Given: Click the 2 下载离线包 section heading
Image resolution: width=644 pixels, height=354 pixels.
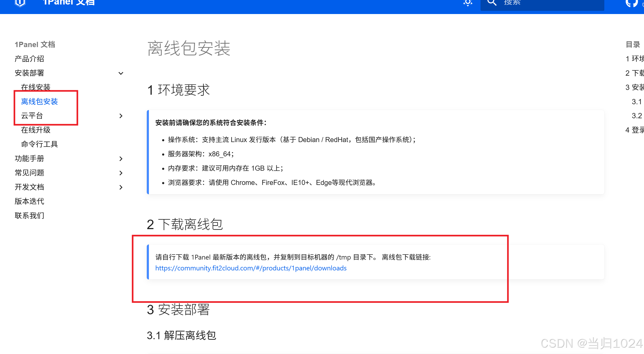Looking at the screenshot, I should click(185, 225).
